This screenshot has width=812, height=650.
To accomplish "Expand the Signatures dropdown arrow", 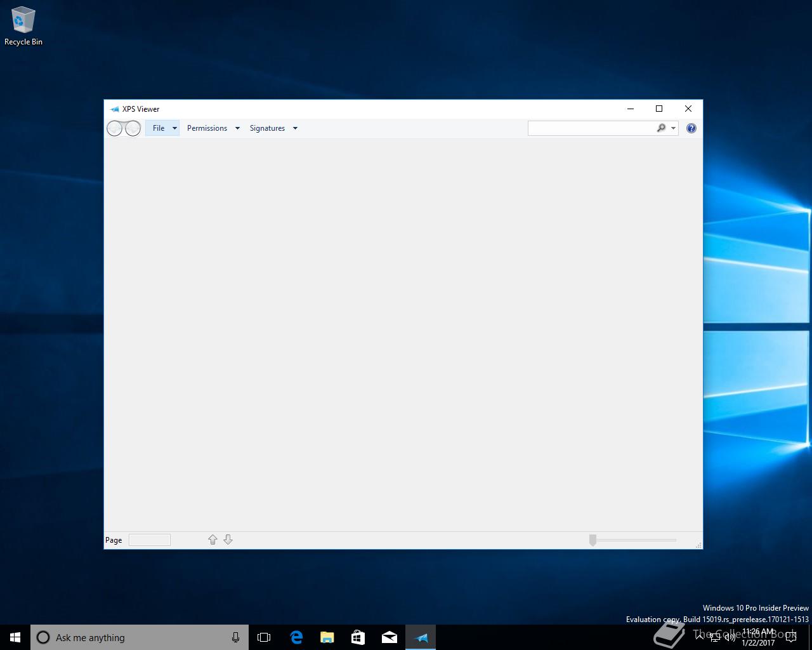I will [x=295, y=128].
